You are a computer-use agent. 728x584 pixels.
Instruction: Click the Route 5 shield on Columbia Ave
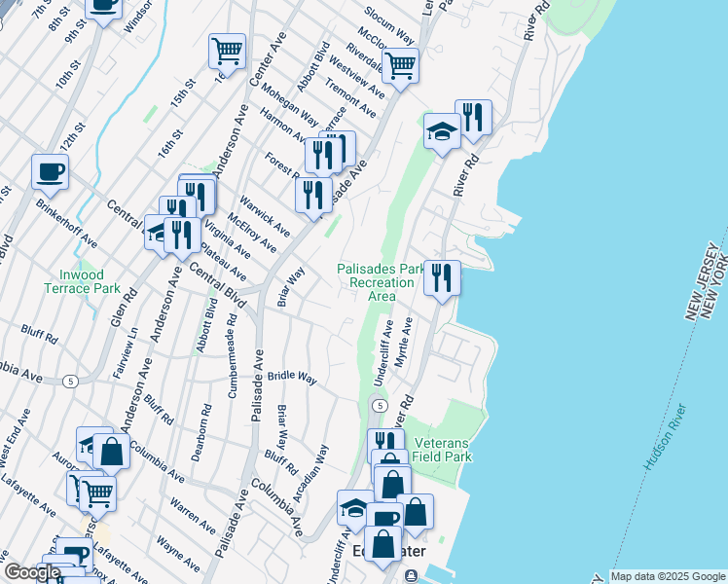click(x=70, y=381)
